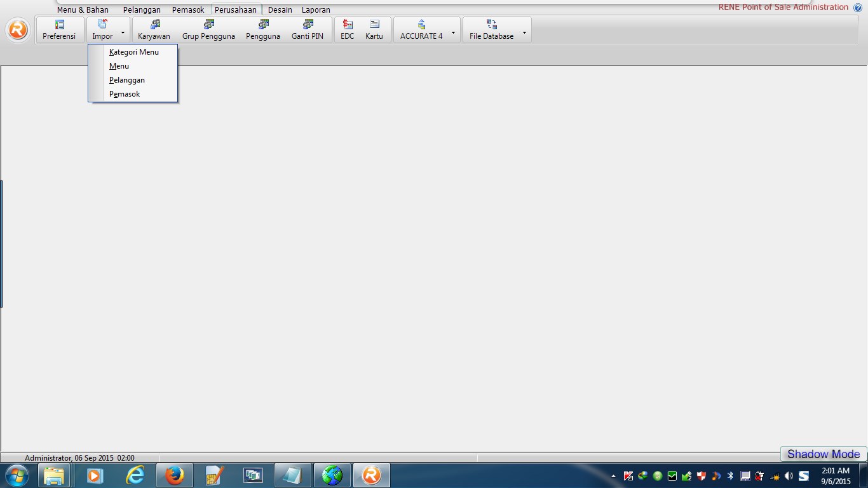Open Firefox from the taskbar

174,475
